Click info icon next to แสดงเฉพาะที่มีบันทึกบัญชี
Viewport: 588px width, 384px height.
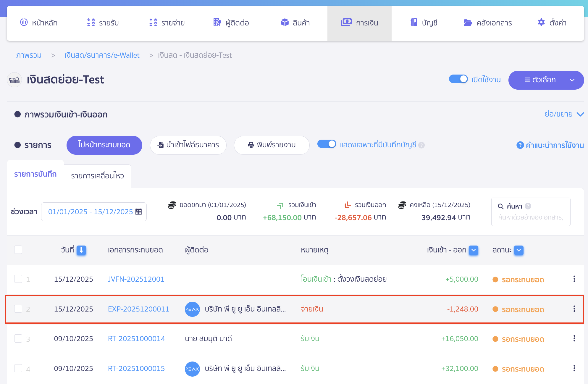point(422,145)
